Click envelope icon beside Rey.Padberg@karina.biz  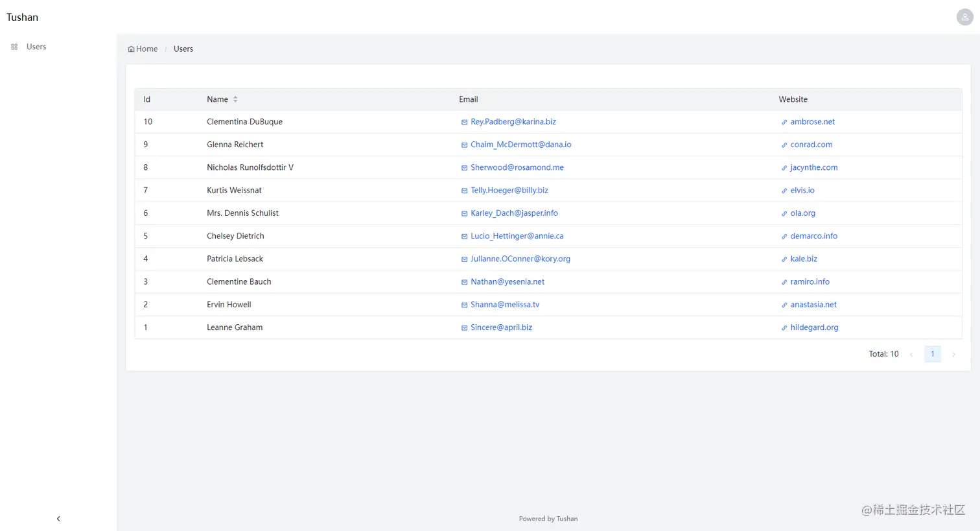(464, 122)
